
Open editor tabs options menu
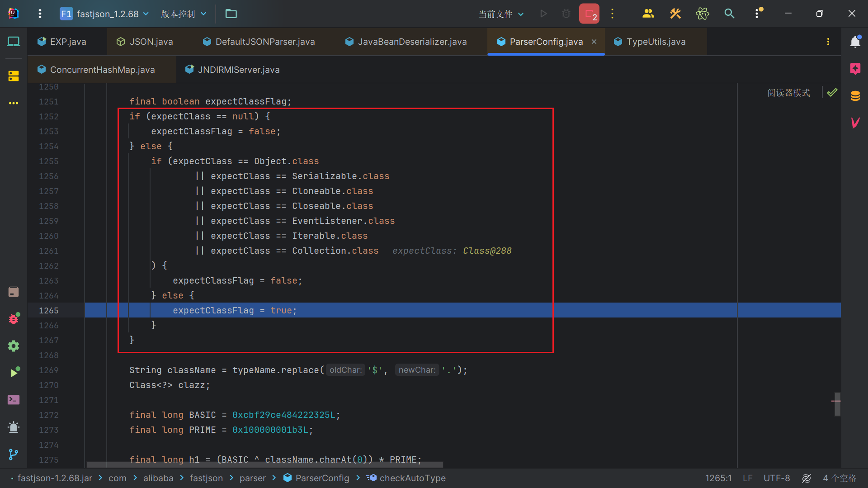click(x=828, y=42)
